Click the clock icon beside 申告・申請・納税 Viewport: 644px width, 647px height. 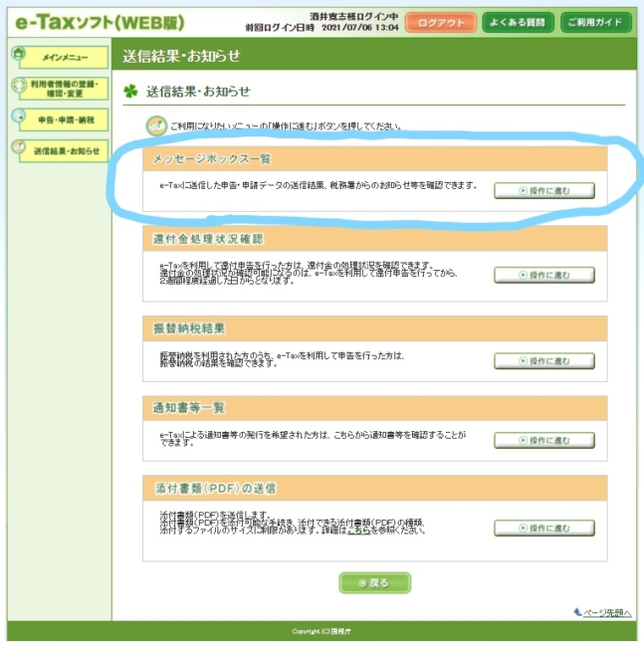pyautogui.click(x=18, y=115)
